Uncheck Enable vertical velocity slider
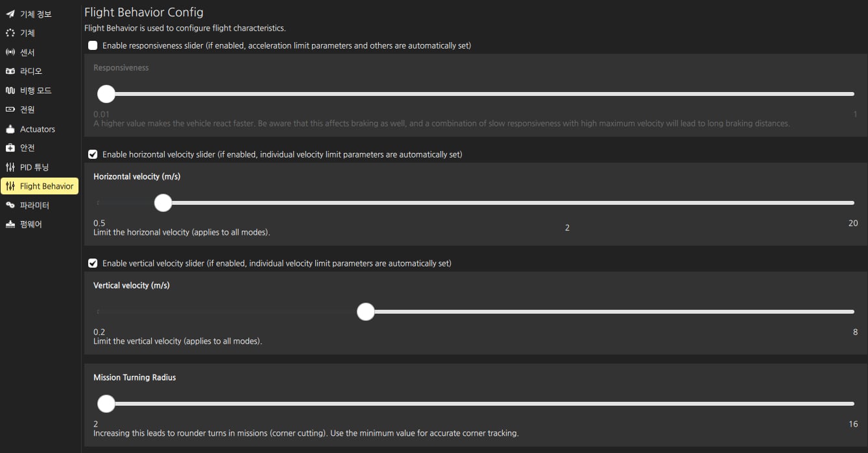Image resolution: width=868 pixels, height=453 pixels. [x=93, y=263]
